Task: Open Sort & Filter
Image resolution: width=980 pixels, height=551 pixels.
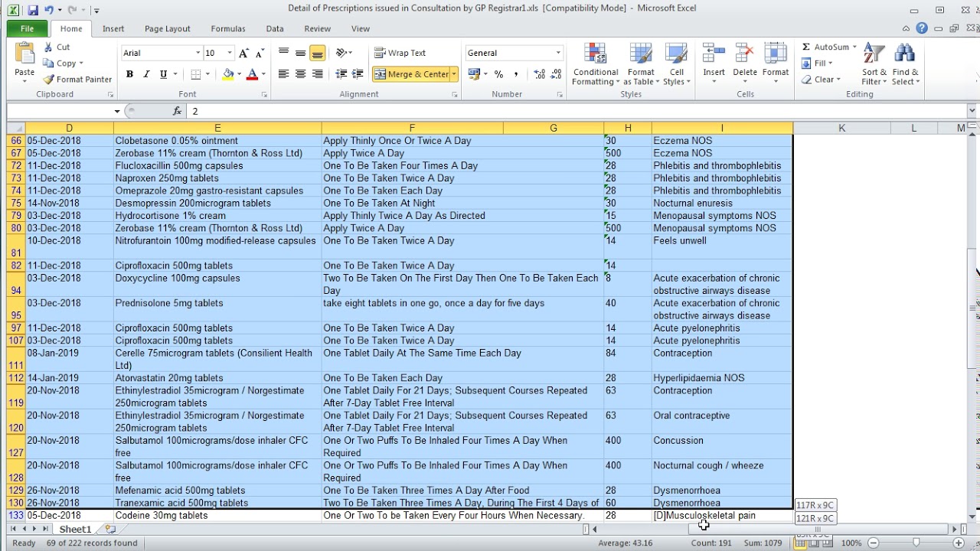Action: 874,64
